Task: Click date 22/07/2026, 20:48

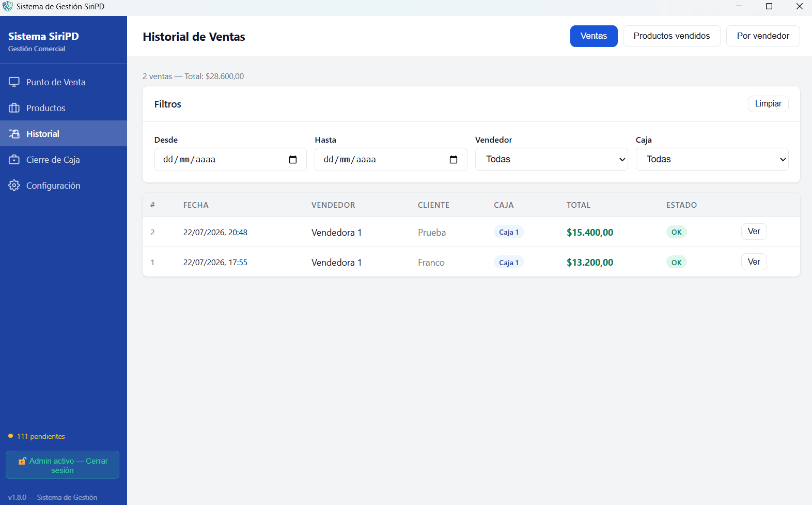Action: coord(215,233)
